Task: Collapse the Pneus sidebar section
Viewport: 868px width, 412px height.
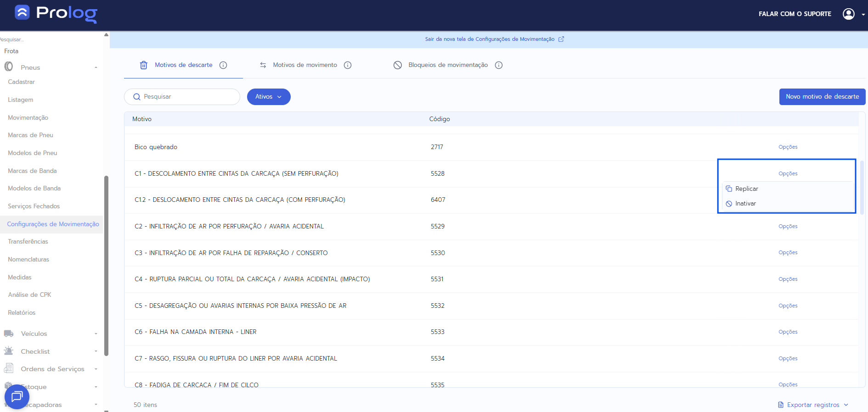Action: (96, 67)
